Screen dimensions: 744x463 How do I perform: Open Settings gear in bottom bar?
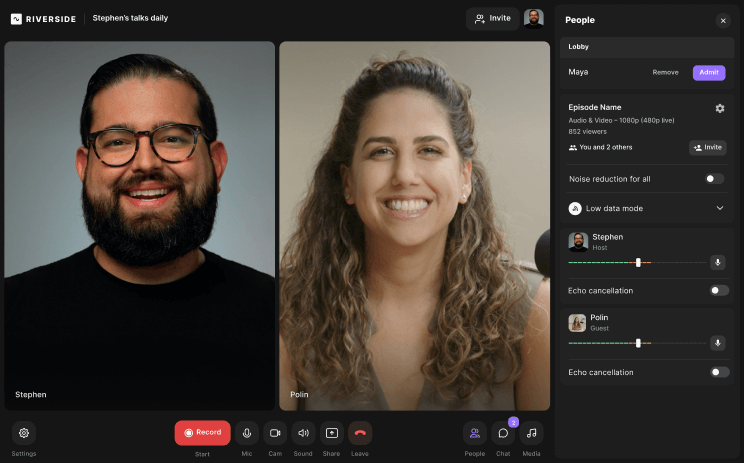tap(24, 433)
